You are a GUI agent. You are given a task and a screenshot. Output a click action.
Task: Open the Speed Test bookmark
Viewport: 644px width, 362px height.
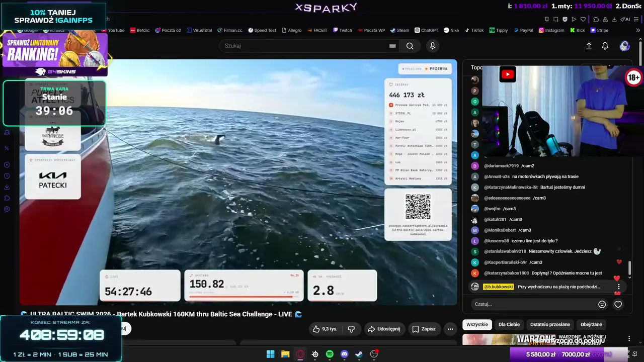click(x=262, y=30)
